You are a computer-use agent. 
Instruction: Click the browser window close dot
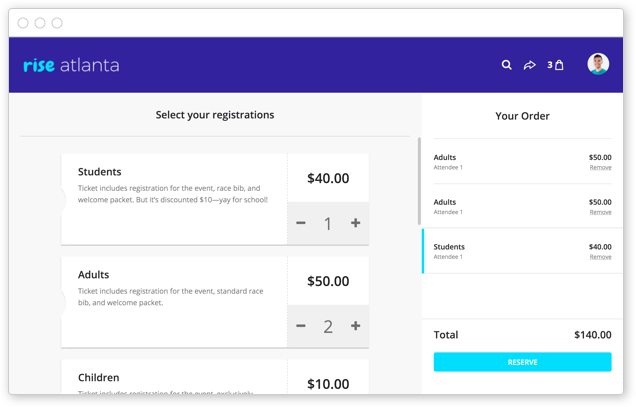[23, 23]
